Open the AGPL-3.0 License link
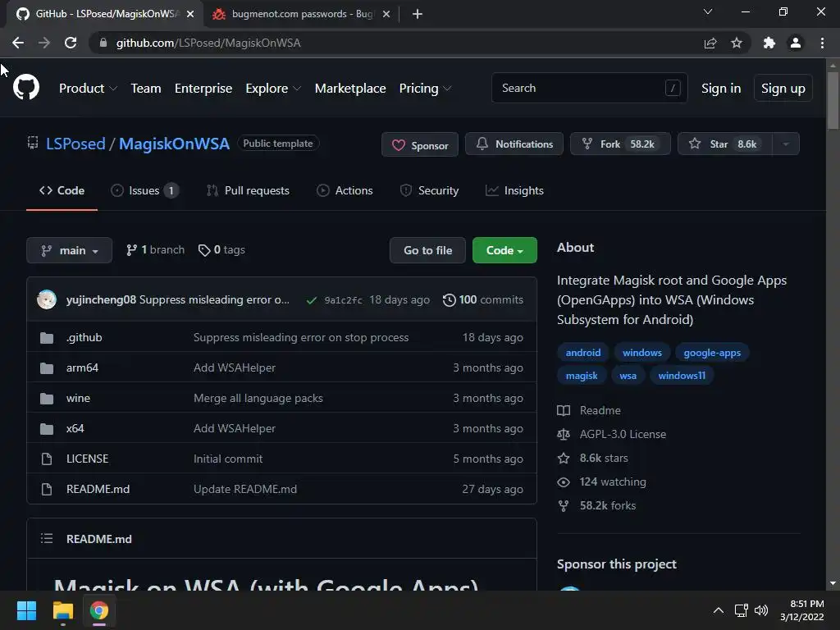 623,435
